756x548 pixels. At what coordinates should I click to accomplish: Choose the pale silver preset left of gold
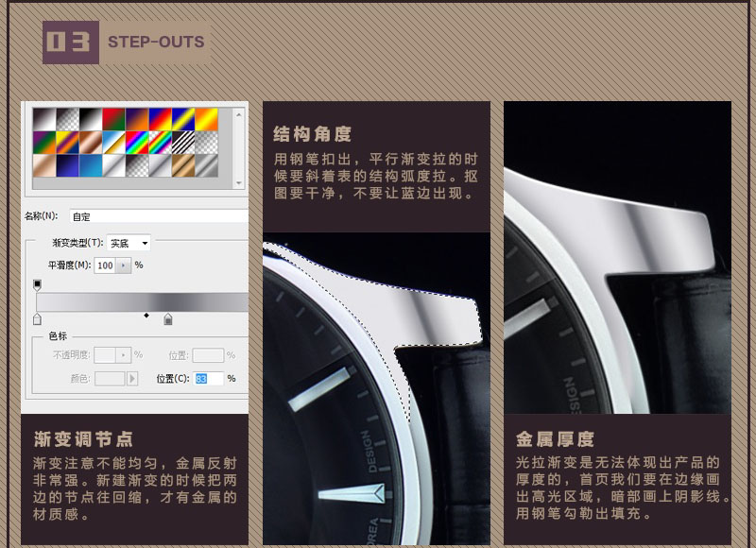pyautogui.click(x=160, y=165)
